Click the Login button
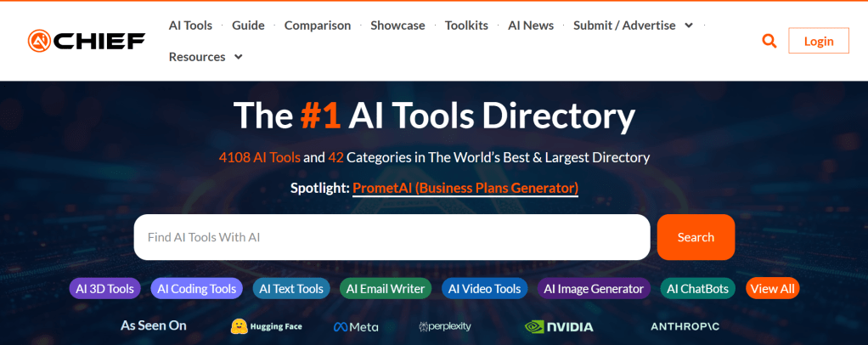The height and width of the screenshot is (345, 868). [x=819, y=41]
